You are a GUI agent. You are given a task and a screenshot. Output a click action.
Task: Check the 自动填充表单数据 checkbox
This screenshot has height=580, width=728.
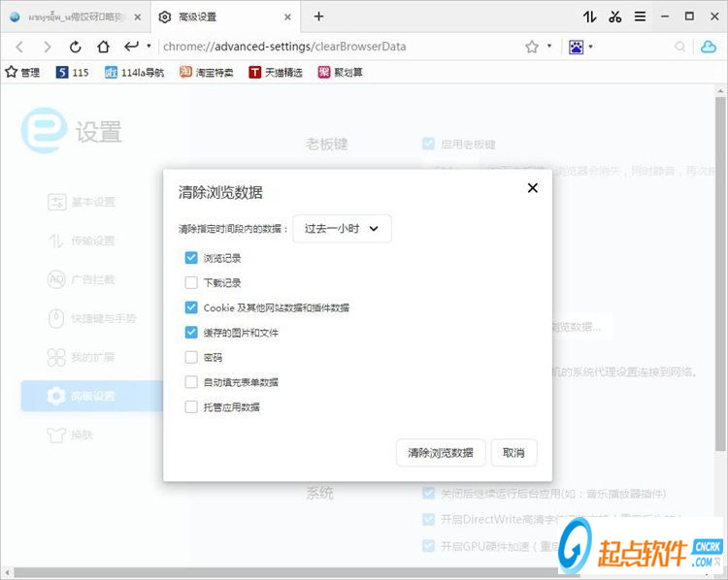[191, 382]
